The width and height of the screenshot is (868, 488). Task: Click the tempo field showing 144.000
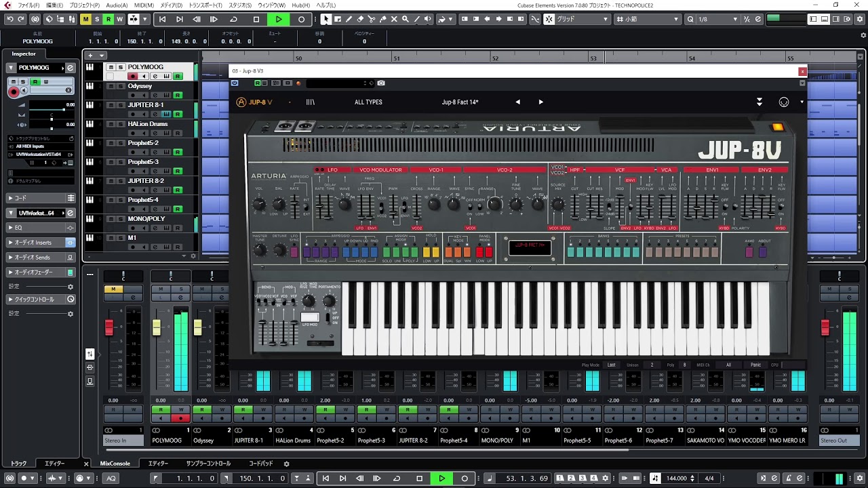[677, 479]
